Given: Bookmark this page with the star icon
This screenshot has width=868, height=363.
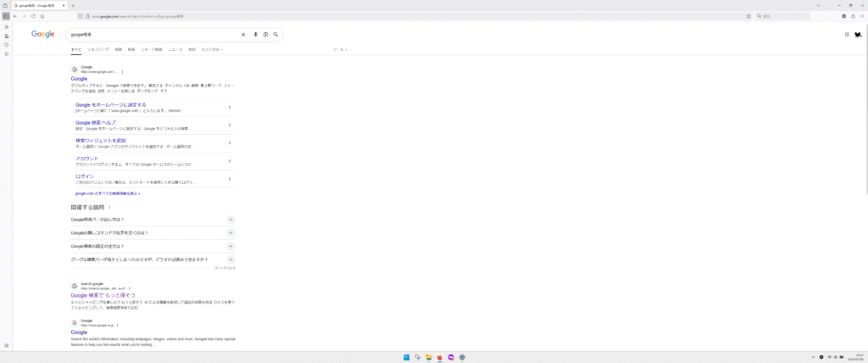Looking at the screenshot, I should coord(749,16).
